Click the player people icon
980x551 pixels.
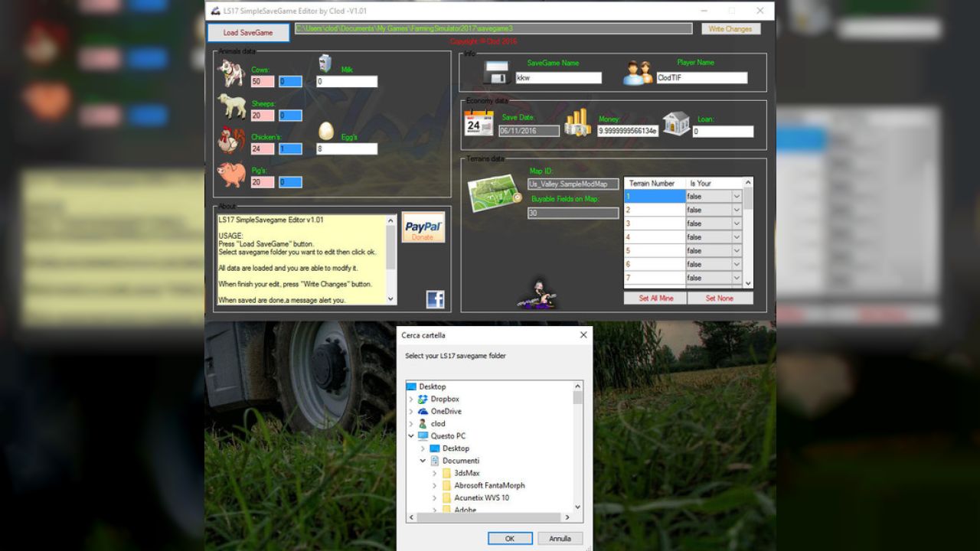point(637,73)
